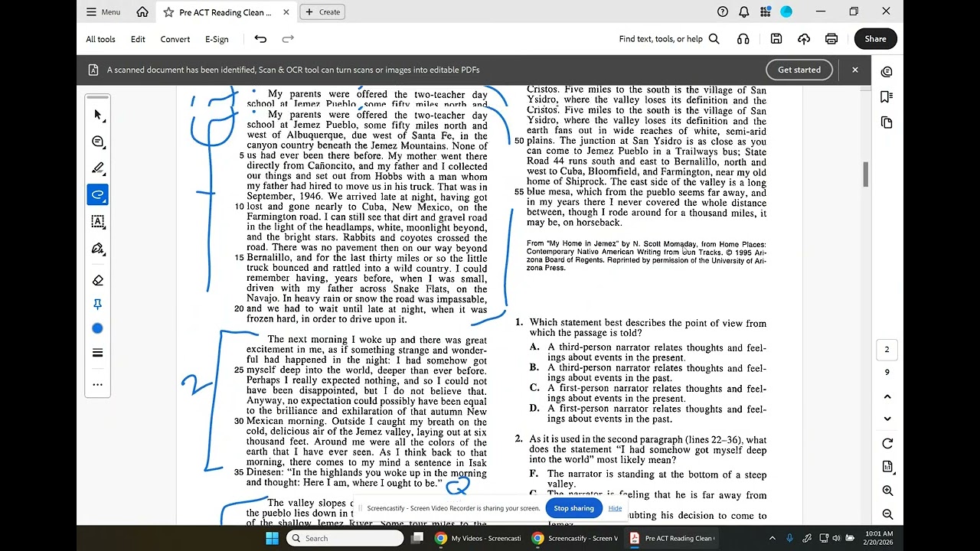Upload the file to cloud storage
Screen dimensions: 980x551
[804, 39]
